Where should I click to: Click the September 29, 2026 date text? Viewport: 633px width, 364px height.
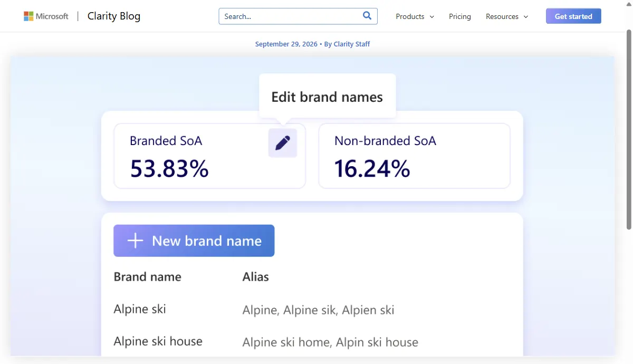pos(286,44)
